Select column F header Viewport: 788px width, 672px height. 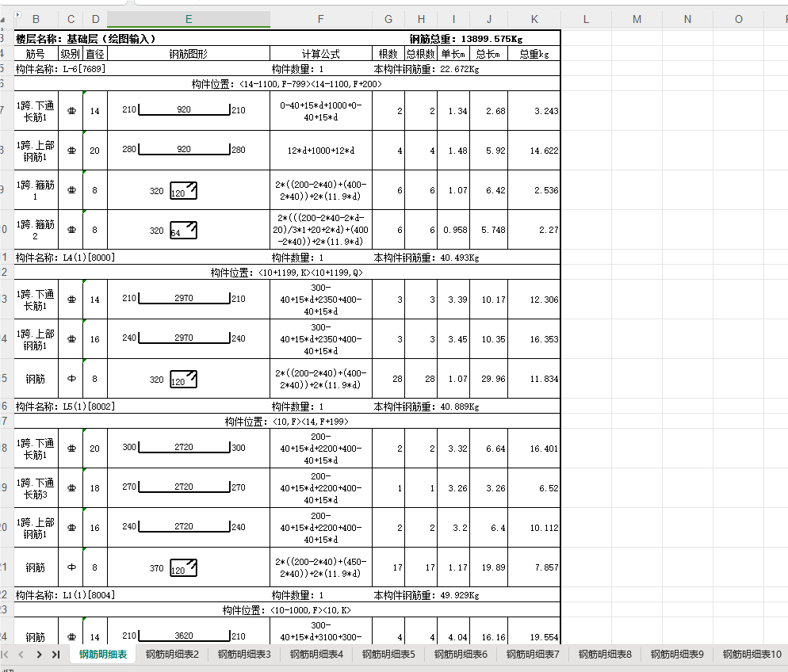(x=320, y=19)
